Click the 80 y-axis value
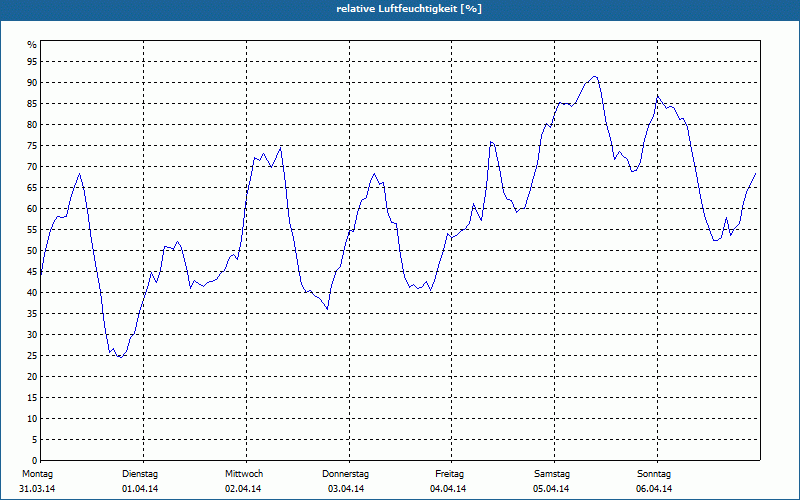 coord(32,124)
